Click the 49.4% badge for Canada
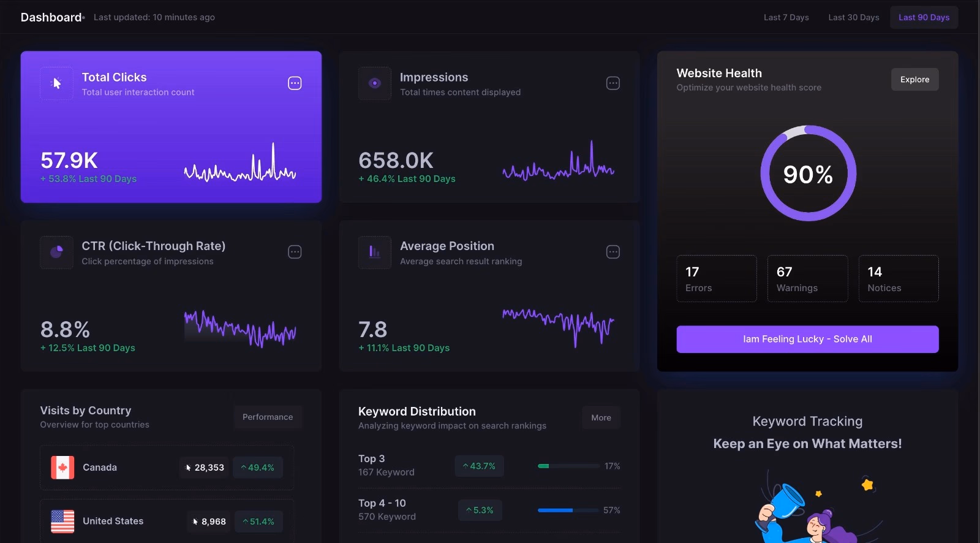Screen dimensions: 980x543 [x=258, y=468]
